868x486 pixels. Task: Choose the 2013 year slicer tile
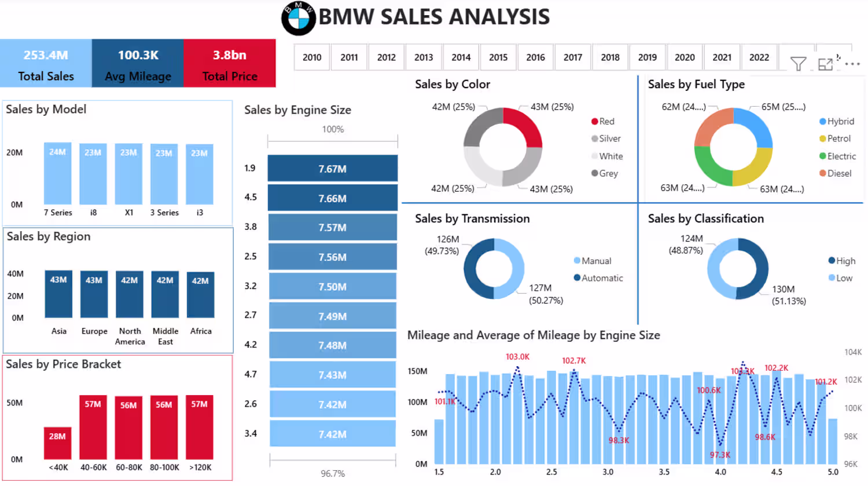pyautogui.click(x=424, y=57)
